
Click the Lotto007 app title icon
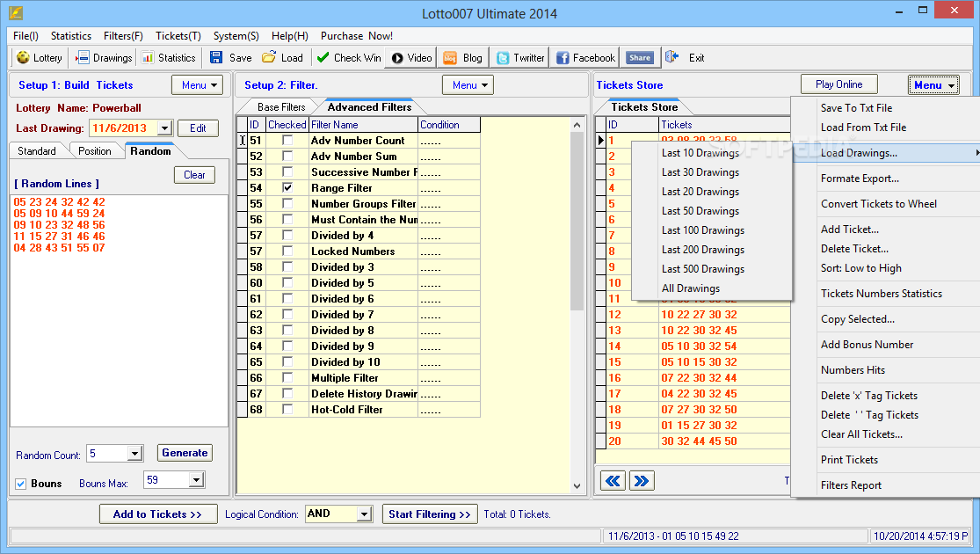[16, 12]
